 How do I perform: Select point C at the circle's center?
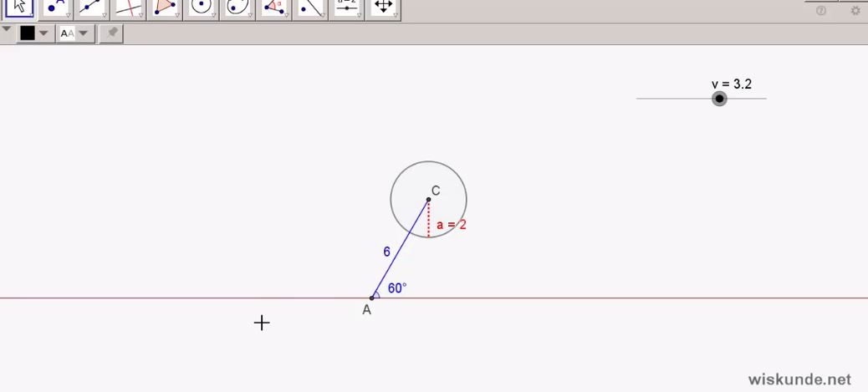pos(428,199)
